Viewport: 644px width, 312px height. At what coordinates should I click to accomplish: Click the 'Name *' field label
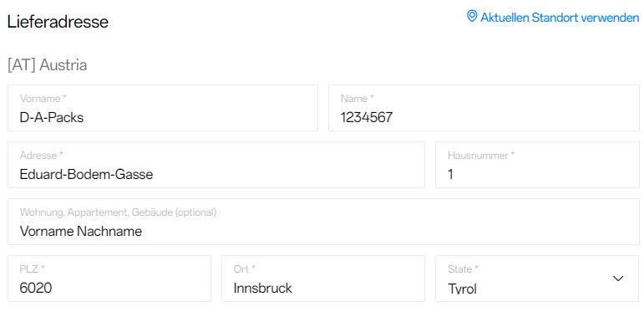(357, 99)
